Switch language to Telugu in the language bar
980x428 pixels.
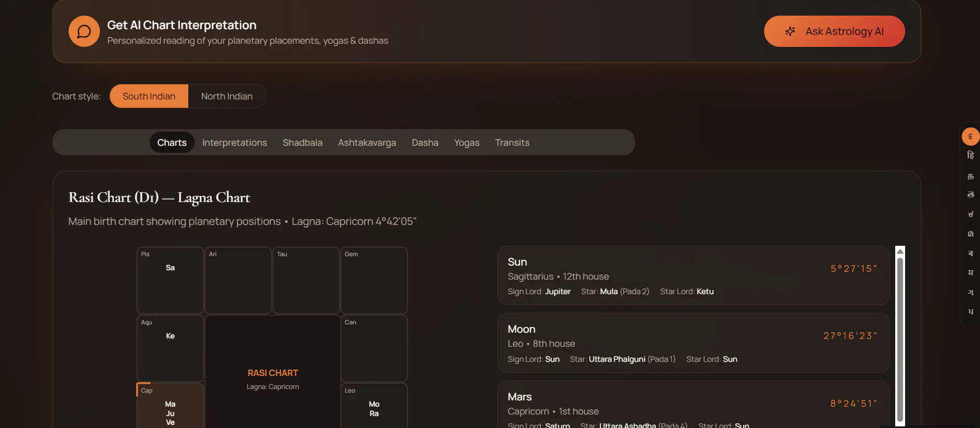click(970, 195)
